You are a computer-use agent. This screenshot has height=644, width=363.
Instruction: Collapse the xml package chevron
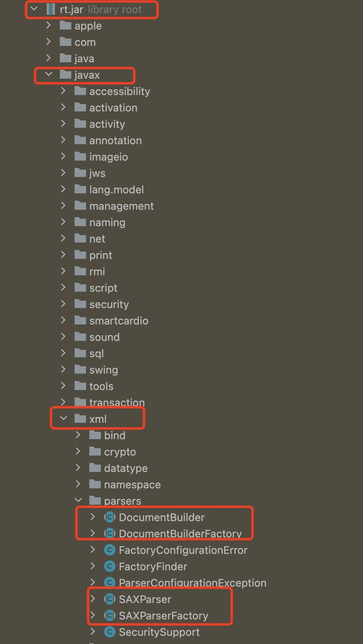coord(64,418)
